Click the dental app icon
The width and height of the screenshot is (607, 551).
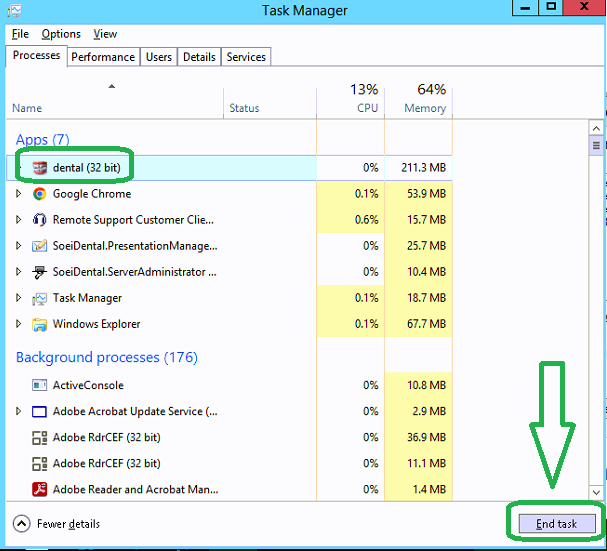point(39,168)
